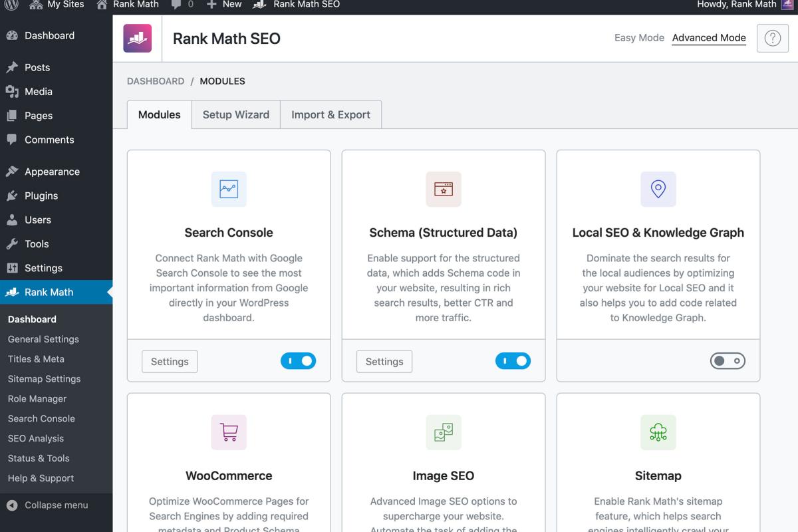Open Settings for the Schema module
This screenshot has height=532, width=798.
[x=384, y=361]
